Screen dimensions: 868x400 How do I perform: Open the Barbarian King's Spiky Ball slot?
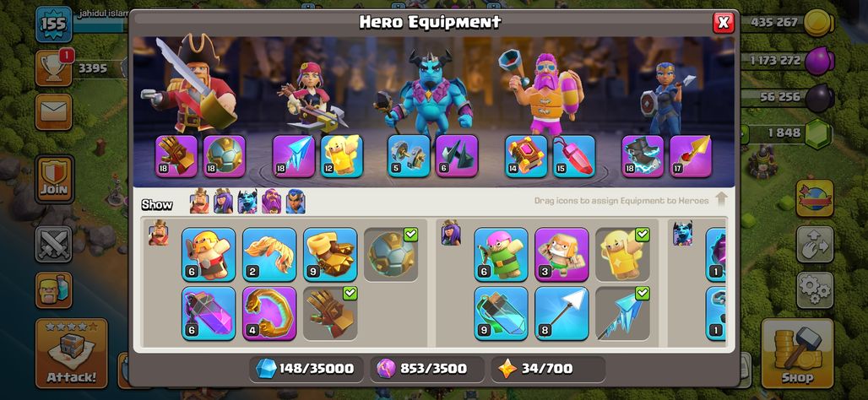pos(225,157)
